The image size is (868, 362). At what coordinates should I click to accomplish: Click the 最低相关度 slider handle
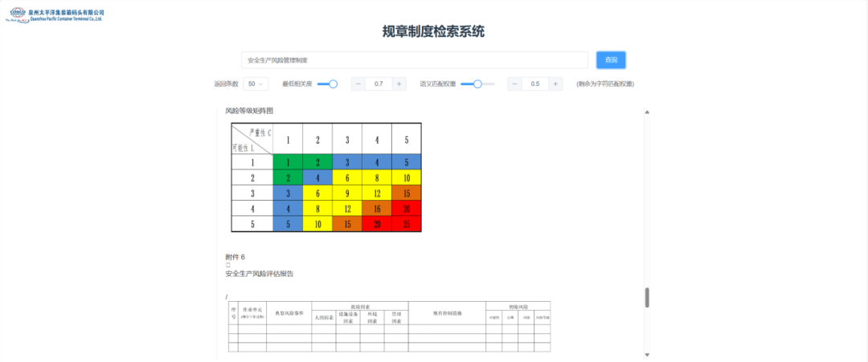(x=334, y=84)
